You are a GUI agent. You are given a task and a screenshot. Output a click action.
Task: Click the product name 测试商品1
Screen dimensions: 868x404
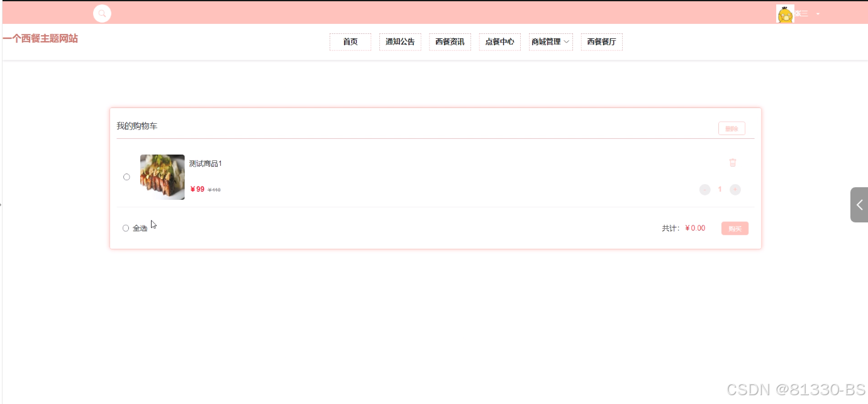tap(206, 163)
